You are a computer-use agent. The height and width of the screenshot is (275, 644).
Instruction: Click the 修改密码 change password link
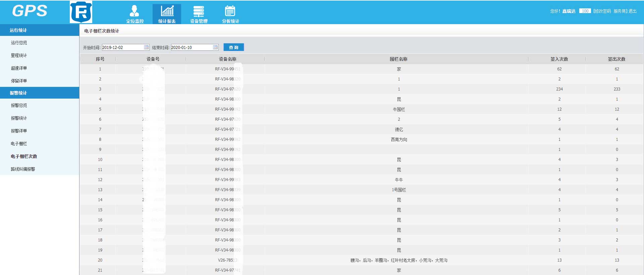[x=603, y=11]
